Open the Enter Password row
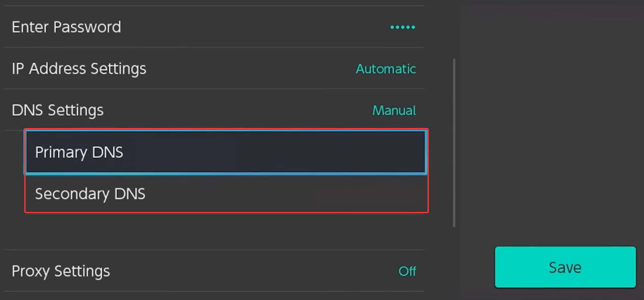The height and width of the screenshot is (300, 644). pos(214,27)
